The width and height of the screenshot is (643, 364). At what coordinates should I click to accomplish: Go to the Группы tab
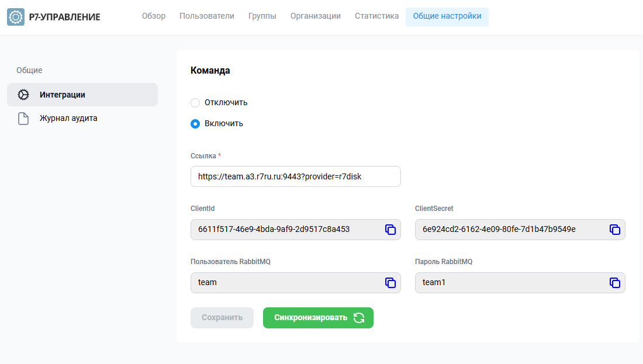(x=262, y=16)
